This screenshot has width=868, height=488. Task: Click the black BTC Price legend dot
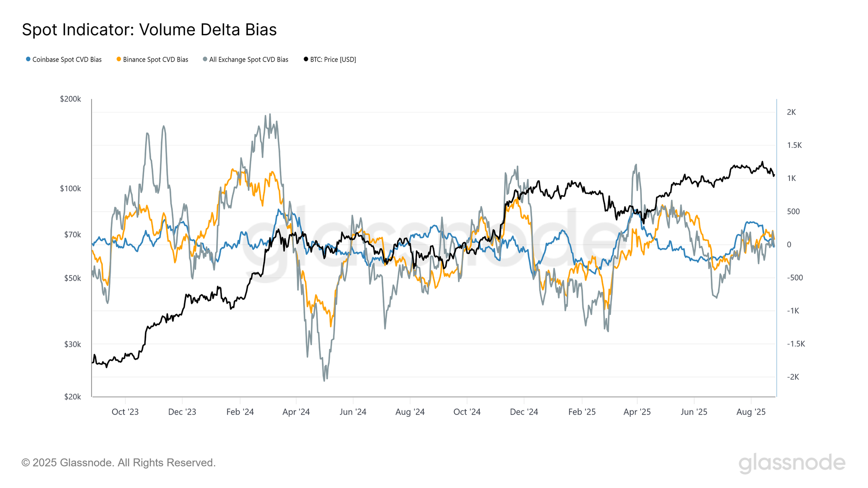(x=306, y=59)
